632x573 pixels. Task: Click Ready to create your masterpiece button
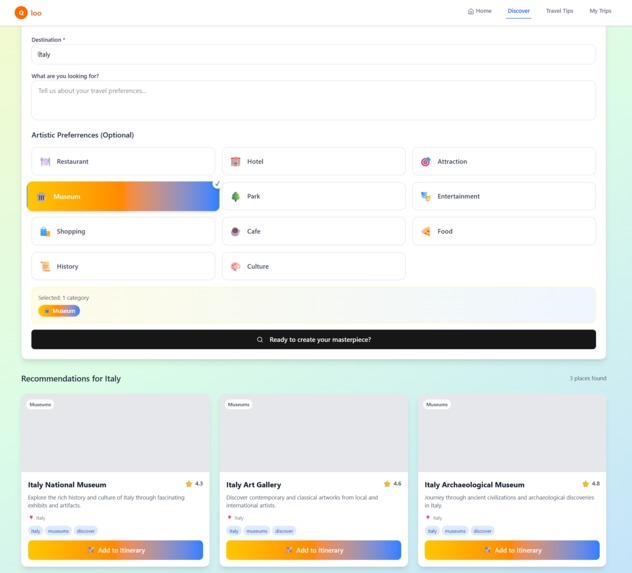(x=313, y=340)
